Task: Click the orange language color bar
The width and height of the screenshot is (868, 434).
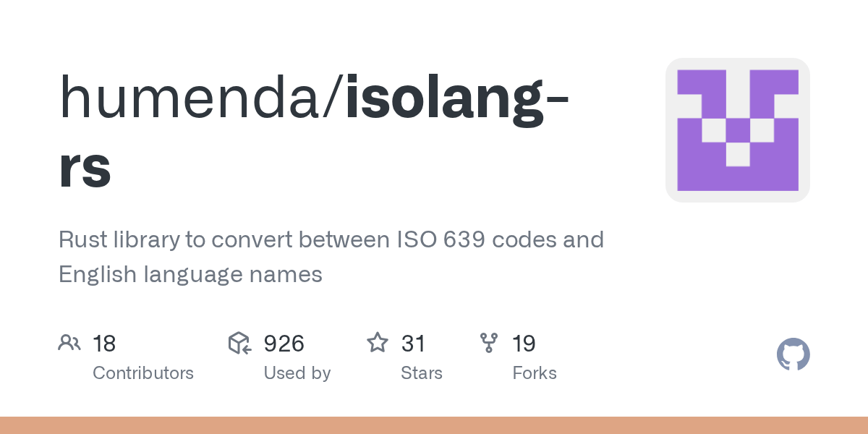Action: click(x=434, y=425)
